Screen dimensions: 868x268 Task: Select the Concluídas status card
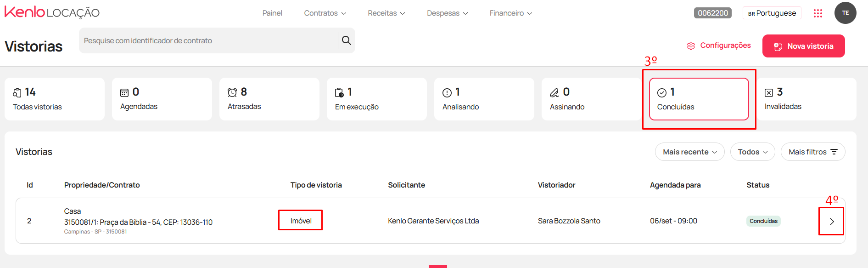point(699,99)
